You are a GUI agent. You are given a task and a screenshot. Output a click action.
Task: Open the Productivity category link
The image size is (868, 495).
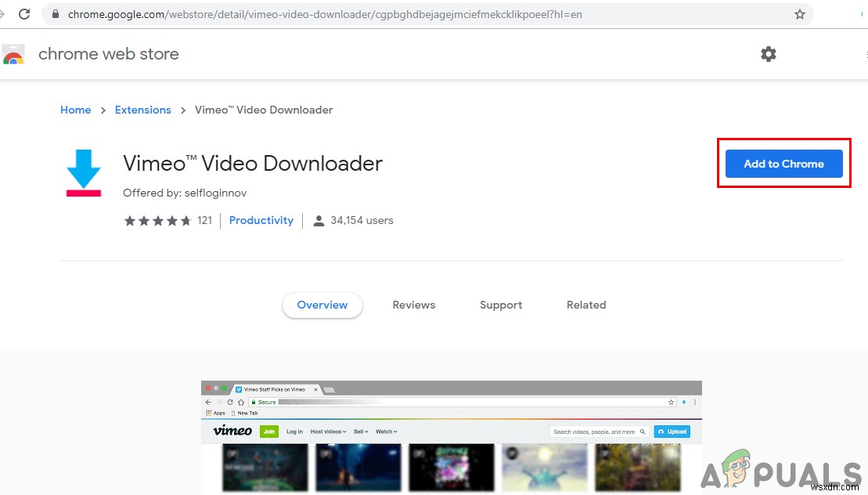coord(261,220)
